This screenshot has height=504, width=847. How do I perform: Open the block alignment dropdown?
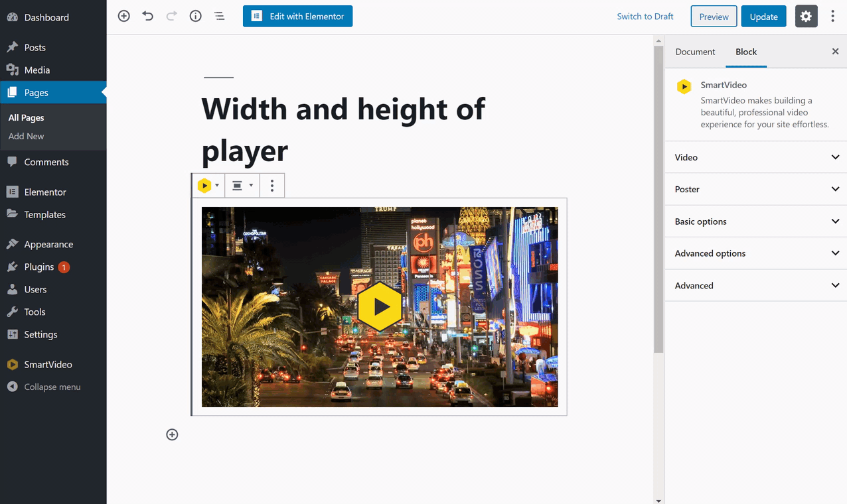point(242,186)
